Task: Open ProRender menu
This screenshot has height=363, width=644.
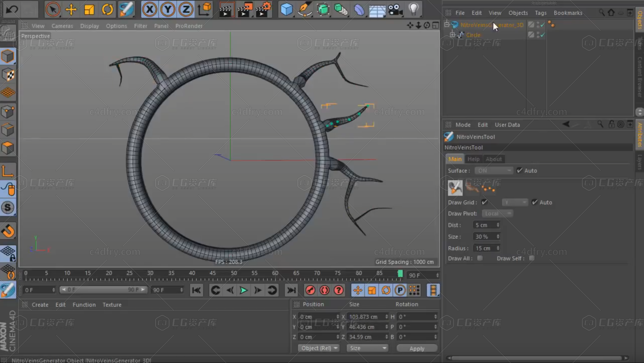Action: point(189,26)
